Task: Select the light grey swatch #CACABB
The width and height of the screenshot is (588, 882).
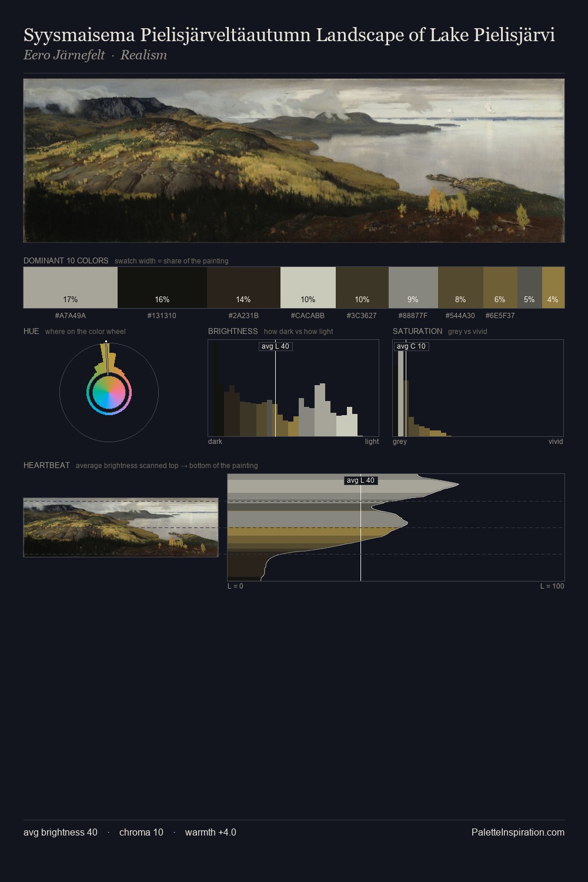Action: (308, 288)
